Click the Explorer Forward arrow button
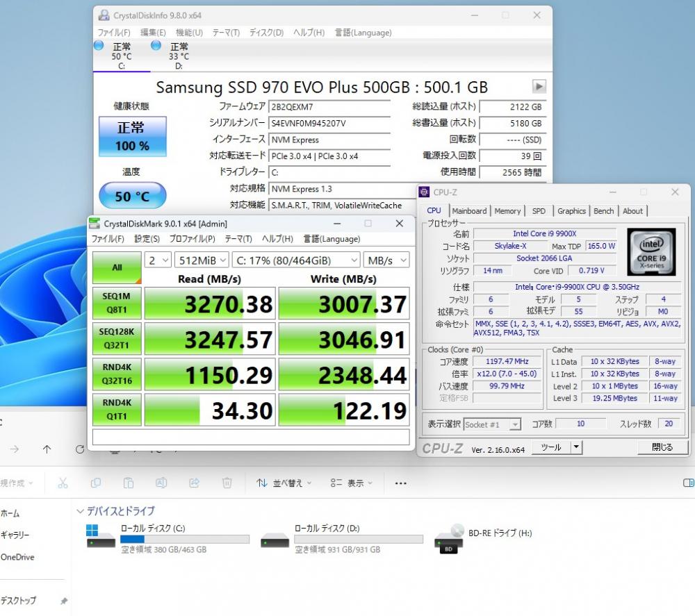This screenshot has height=616, width=695. 15,449
